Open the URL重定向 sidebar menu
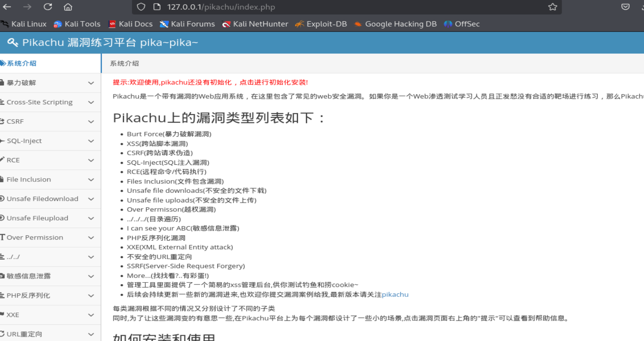The height and width of the screenshot is (341, 644). (x=50, y=333)
